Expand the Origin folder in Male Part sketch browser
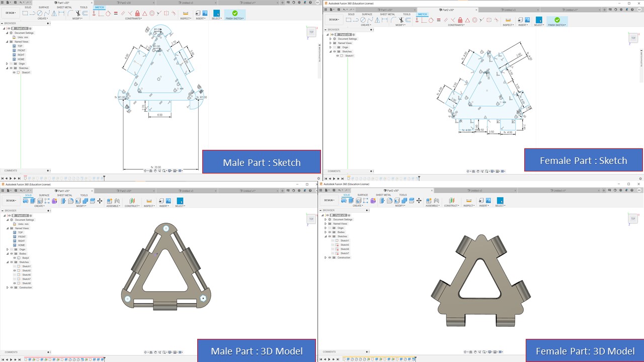This screenshot has width=644, height=362. [x=7, y=64]
